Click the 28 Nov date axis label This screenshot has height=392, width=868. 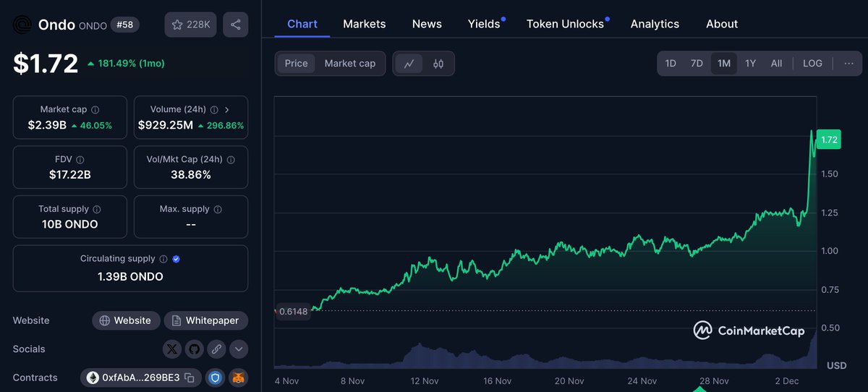click(x=714, y=381)
